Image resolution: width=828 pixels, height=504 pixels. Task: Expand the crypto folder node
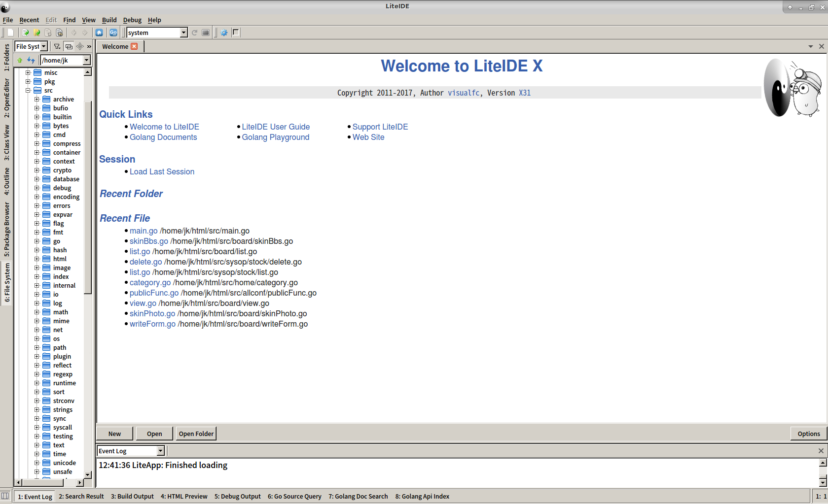click(x=37, y=170)
